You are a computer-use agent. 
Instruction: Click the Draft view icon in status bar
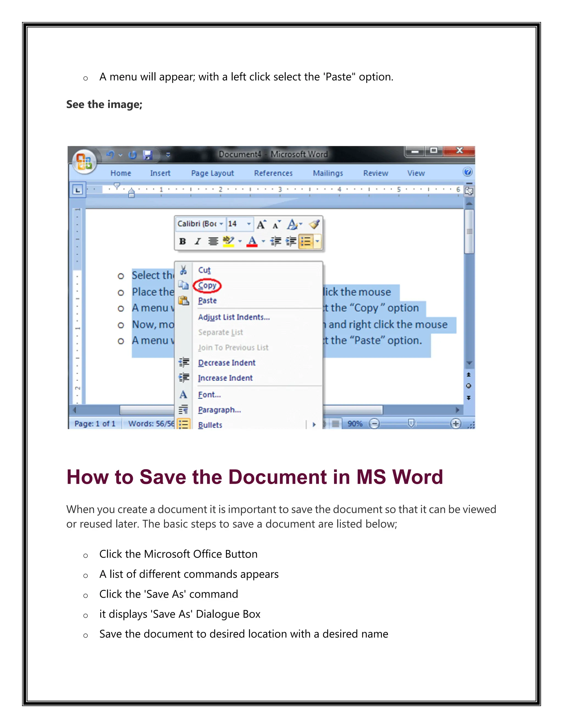click(x=336, y=424)
